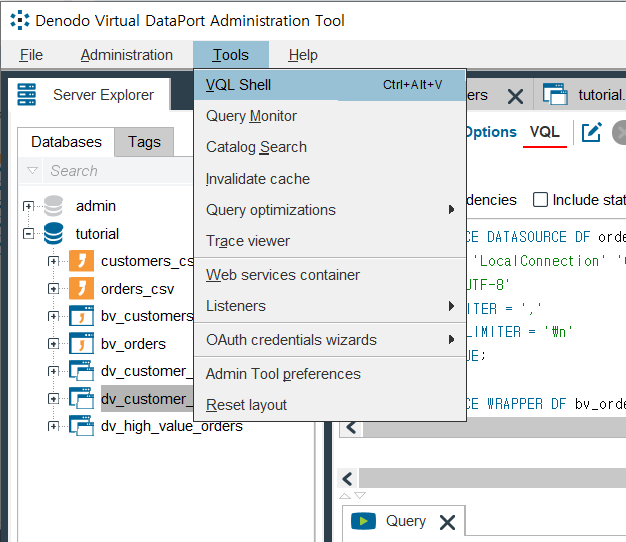This screenshot has width=626, height=542.
Task: Open the Administration menu
Action: (x=127, y=55)
